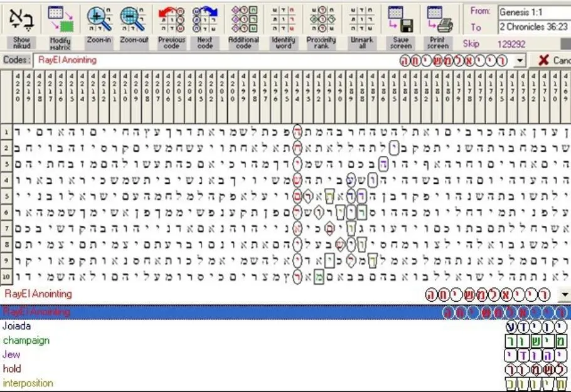Click row header 10 of the matrix

[6, 277]
